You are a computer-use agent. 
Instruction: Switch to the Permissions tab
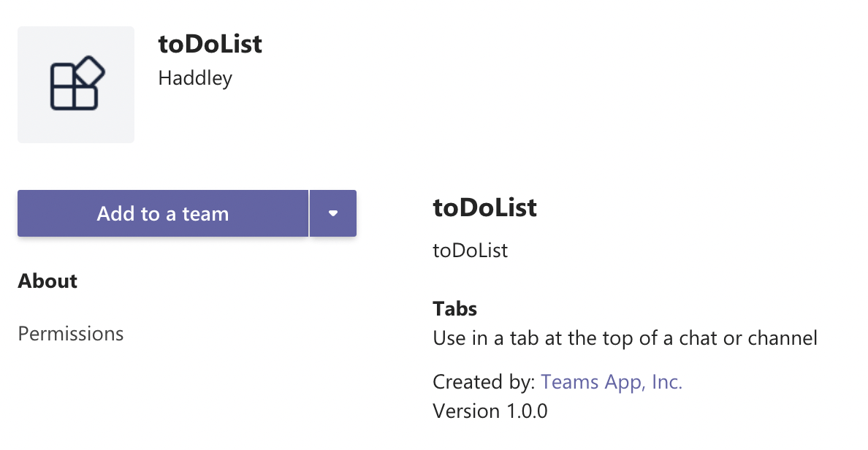tap(71, 334)
